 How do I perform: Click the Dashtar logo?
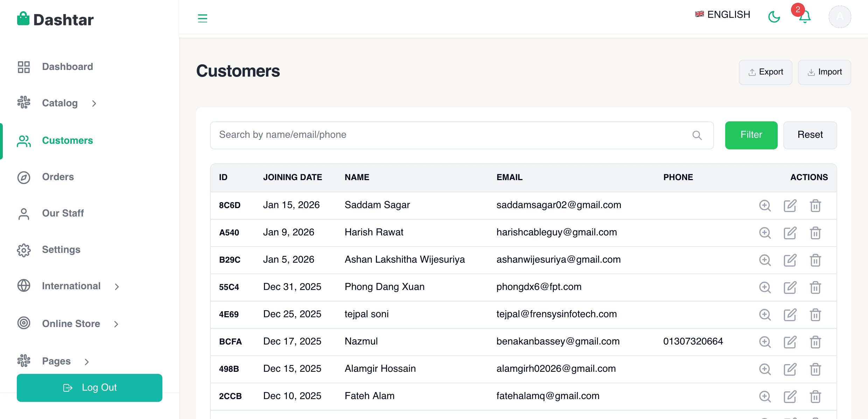coord(55,19)
